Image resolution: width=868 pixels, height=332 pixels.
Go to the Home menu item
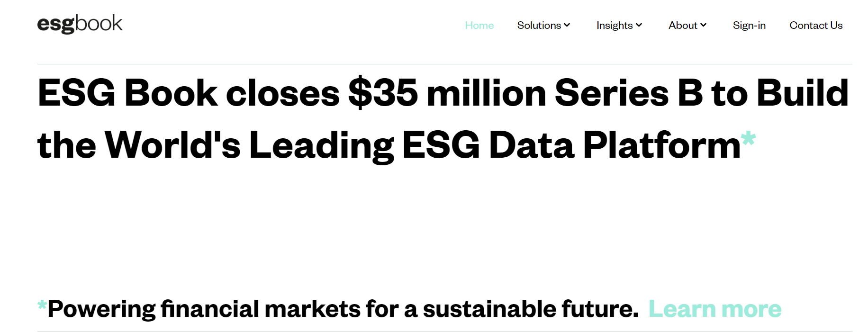coord(479,25)
